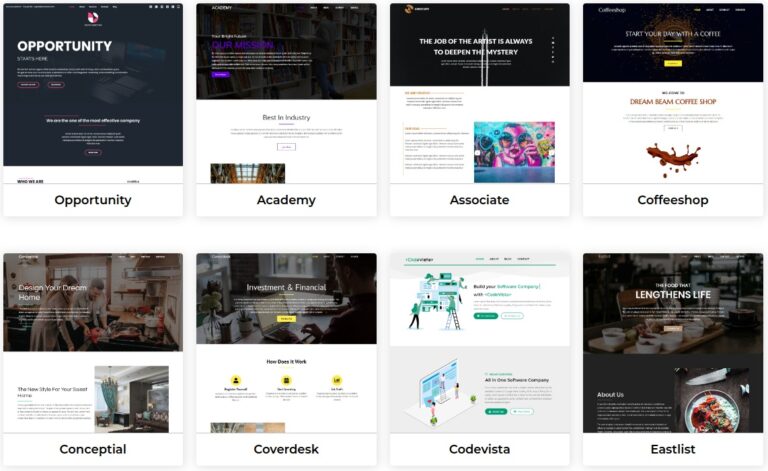
Task: Choose the Conceptial theme title
Action: click(x=93, y=449)
